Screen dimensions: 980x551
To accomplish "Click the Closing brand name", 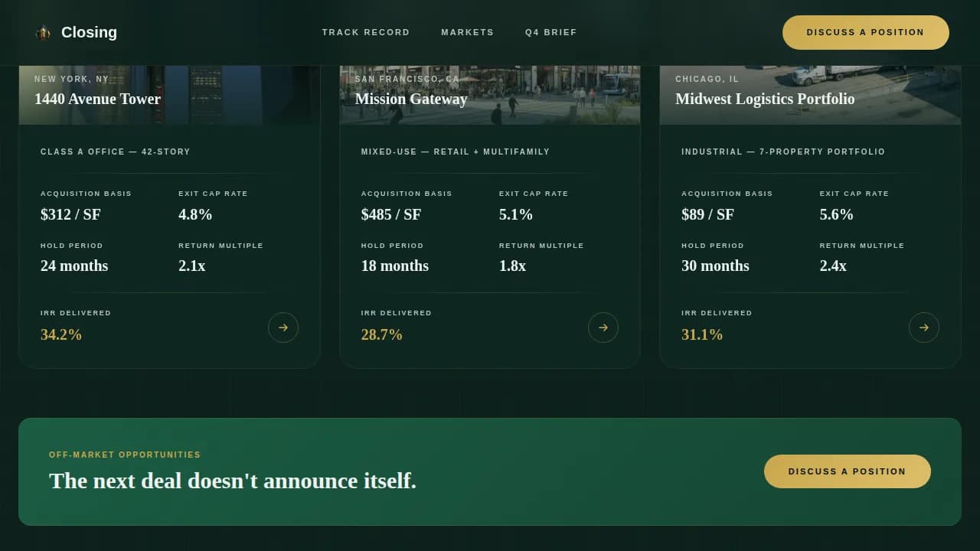I will pos(89,32).
